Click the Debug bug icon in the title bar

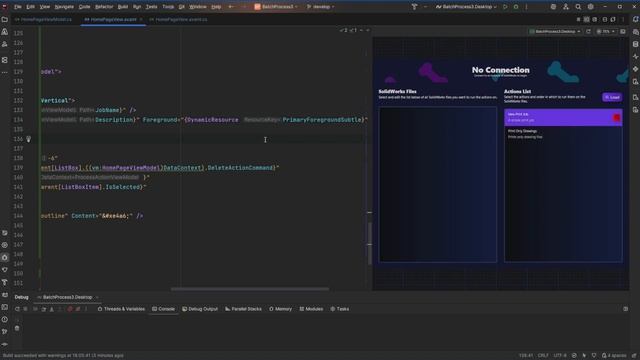pyautogui.click(x=516, y=7)
